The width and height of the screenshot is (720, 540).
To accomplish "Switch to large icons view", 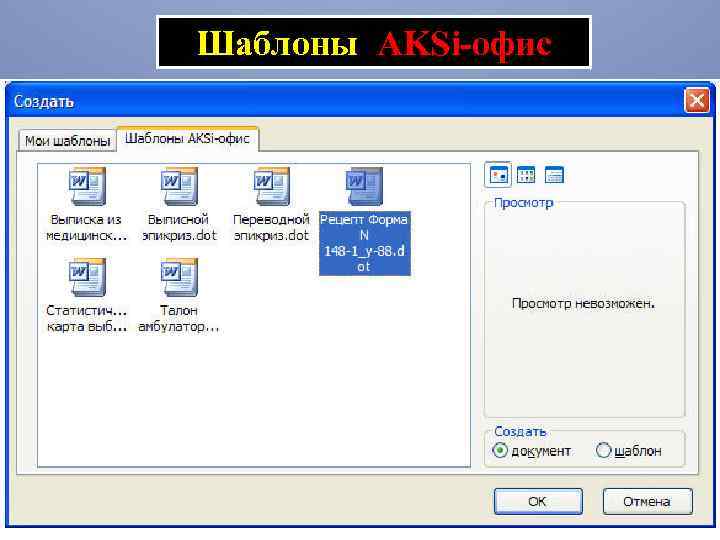I will pos(498,175).
